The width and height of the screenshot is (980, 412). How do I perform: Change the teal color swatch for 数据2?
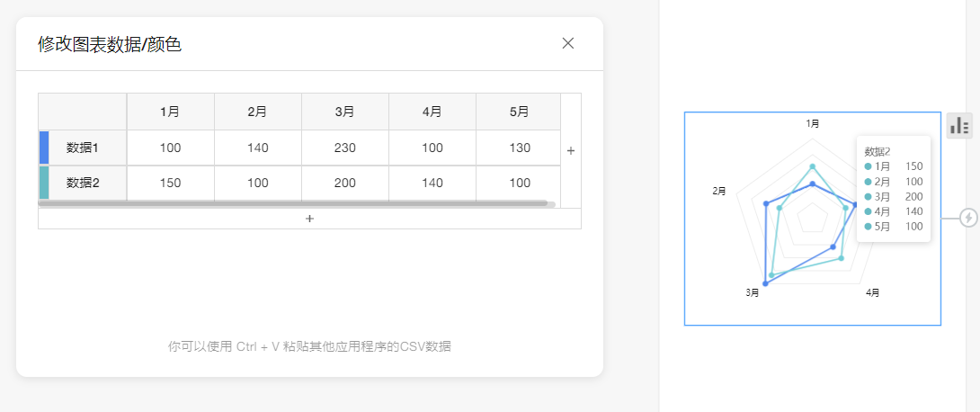[x=44, y=183]
